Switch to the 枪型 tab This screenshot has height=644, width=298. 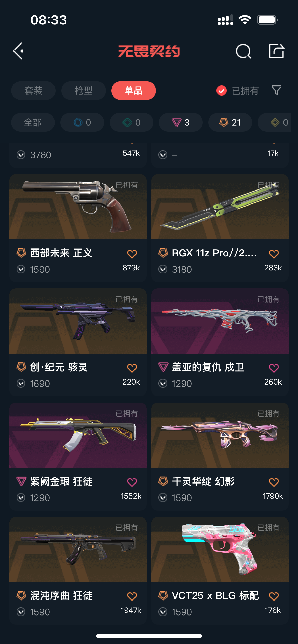point(84,91)
